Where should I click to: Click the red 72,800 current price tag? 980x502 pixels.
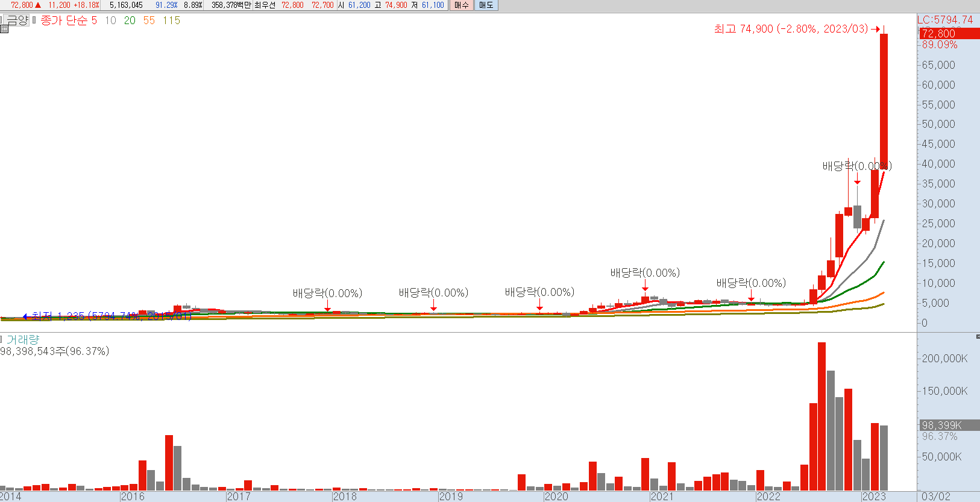coord(949,34)
